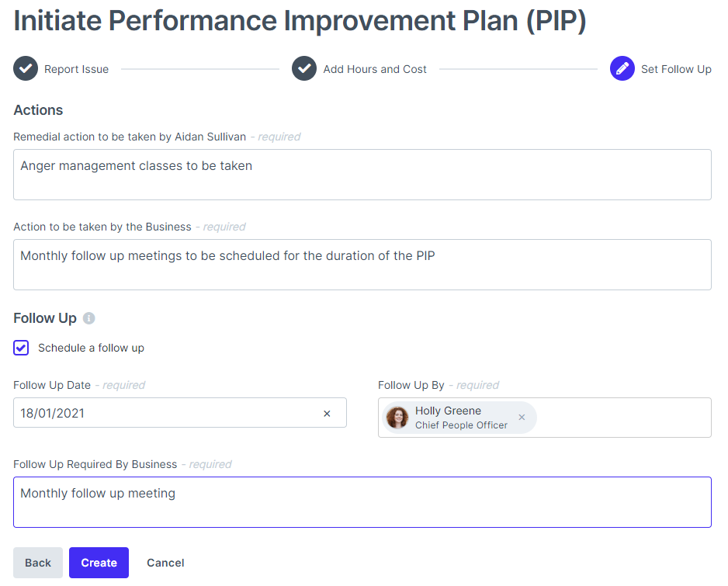
Task: Uncheck the Schedule a follow up checkbox
Action: pyautogui.click(x=21, y=348)
